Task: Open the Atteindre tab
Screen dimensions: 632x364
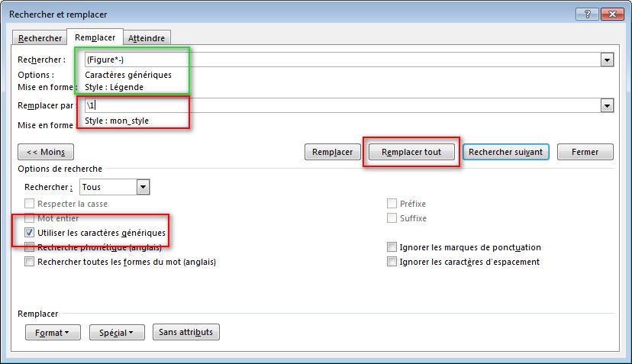Action: pyautogui.click(x=148, y=38)
